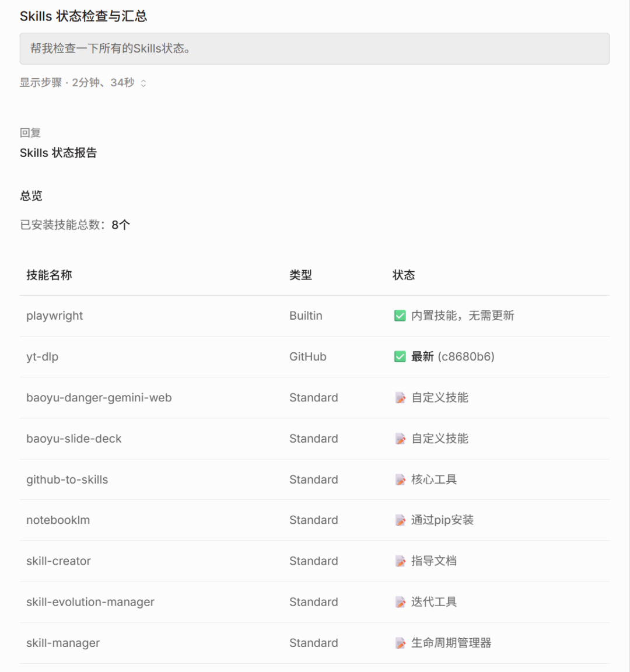This screenshot has width=630, height=672.
Task: Click the memo icon in the notebooklm row
Action: (x=400, y=520)
